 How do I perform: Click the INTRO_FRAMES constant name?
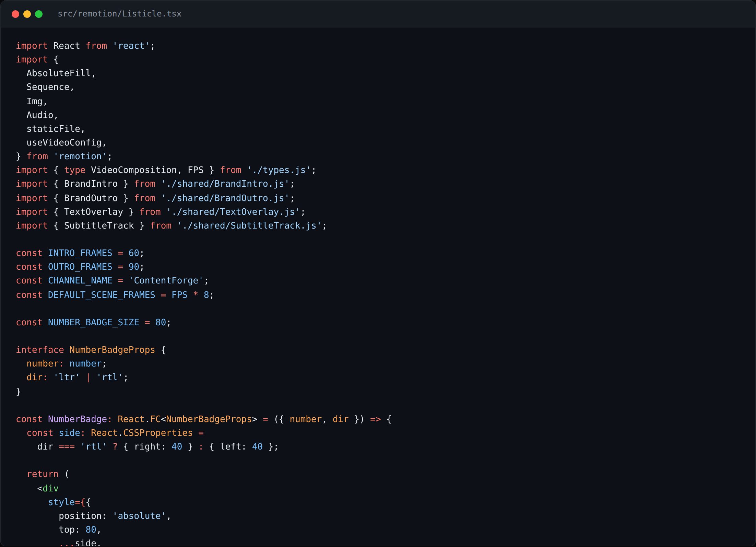(80, 253)
